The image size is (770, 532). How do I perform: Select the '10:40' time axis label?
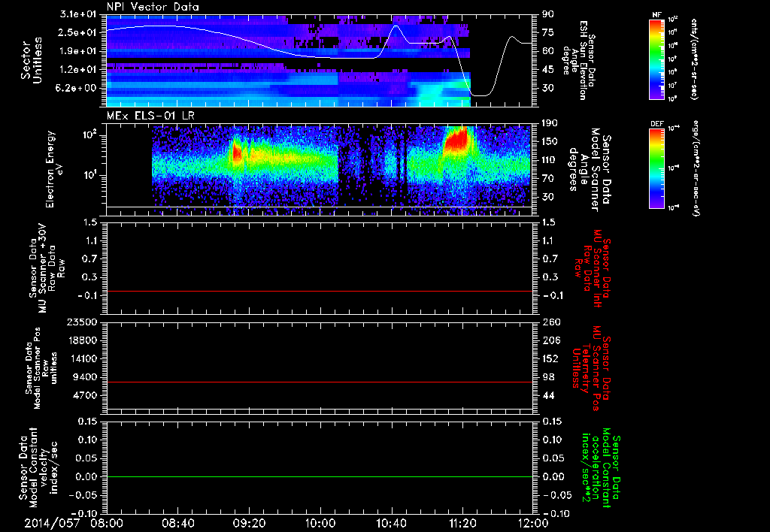(391, 523)
